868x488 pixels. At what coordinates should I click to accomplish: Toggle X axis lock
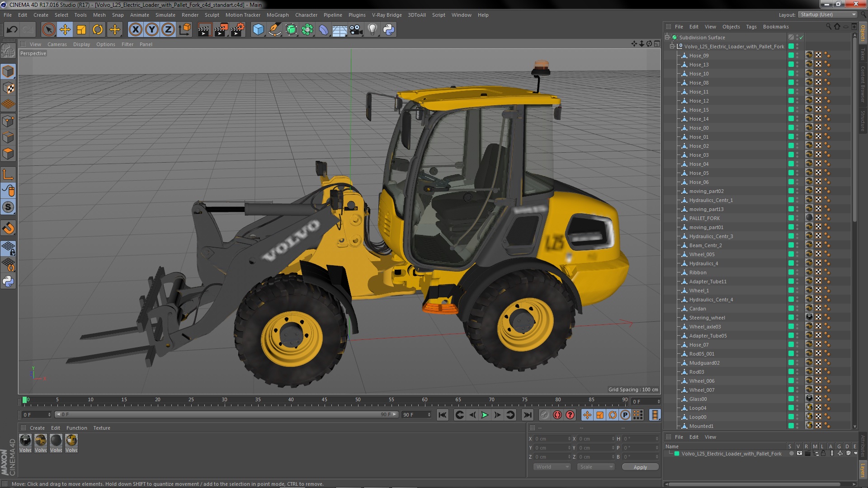point(135,30)
